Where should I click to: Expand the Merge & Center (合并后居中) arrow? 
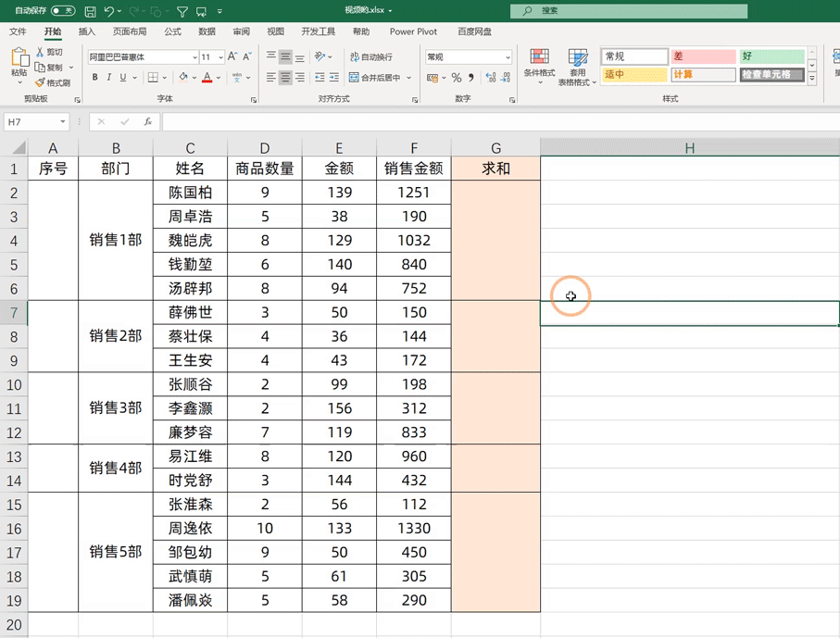(x=409, y=78)
